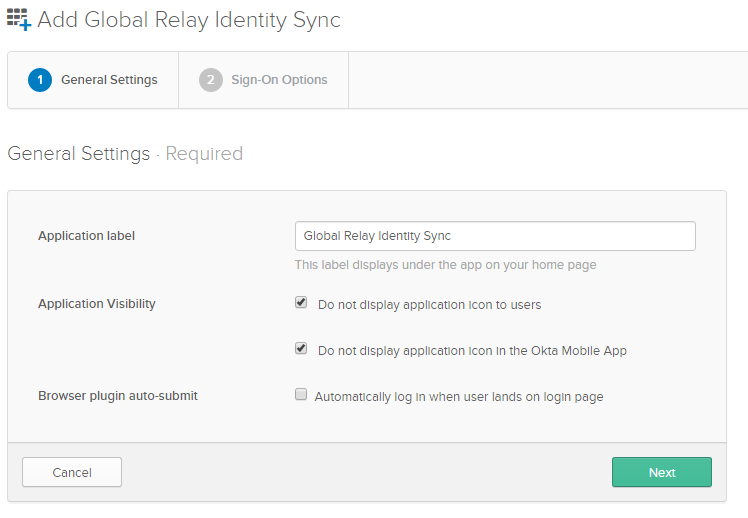Uncheck Do not display application icon to users

(301, 302)
